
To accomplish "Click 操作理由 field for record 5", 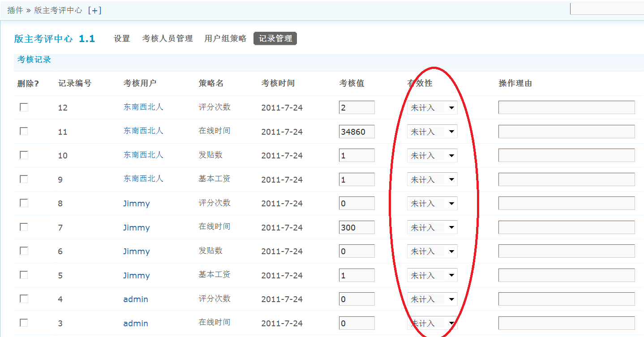I will click(x=567, y=275).
